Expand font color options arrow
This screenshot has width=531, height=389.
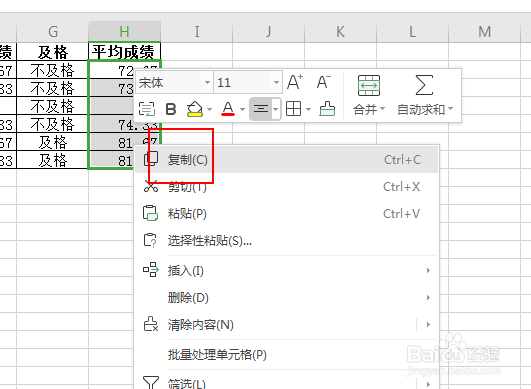click(242, 109)
